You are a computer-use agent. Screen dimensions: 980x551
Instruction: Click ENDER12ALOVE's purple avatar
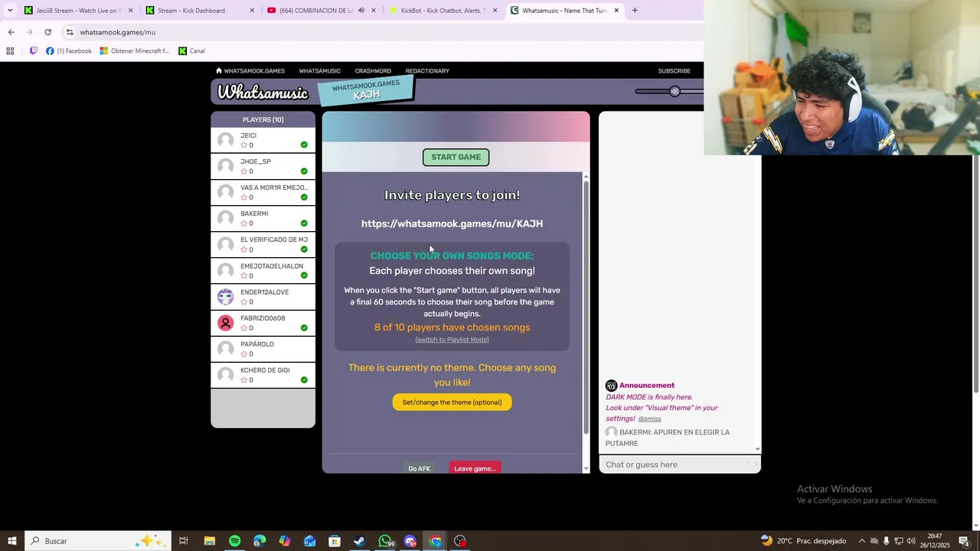(x=225, y=297)
